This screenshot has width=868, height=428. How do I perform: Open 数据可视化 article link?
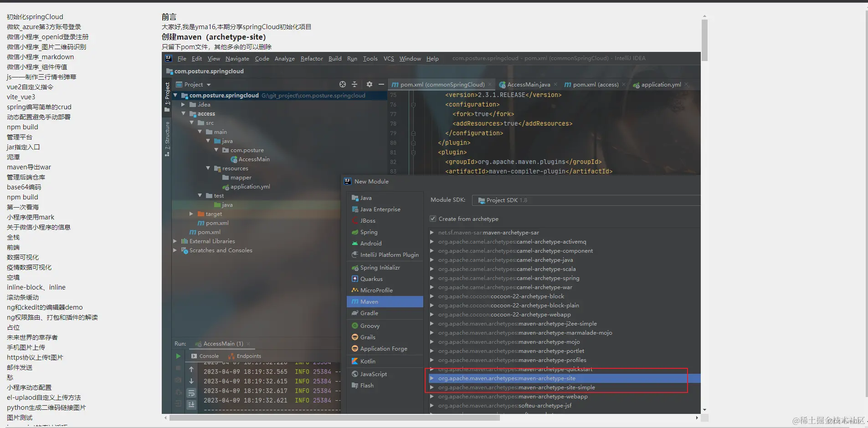(x=23, y=257)
